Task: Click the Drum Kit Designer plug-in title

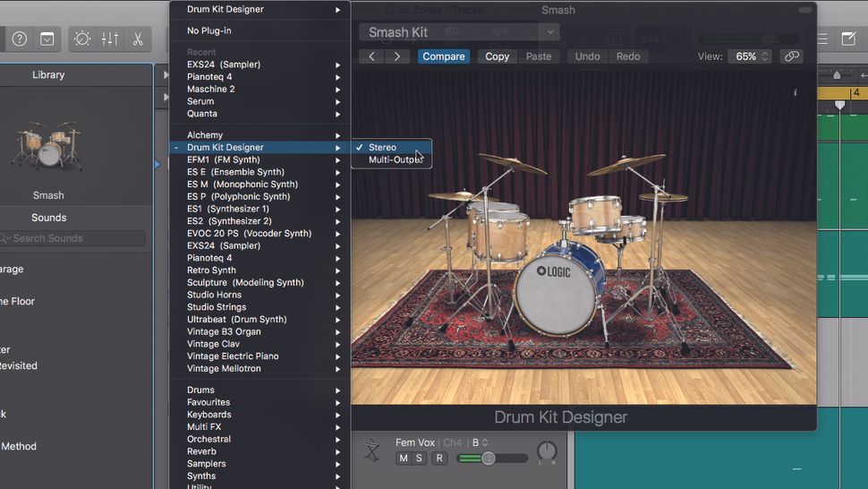Action: coord(560,417)
